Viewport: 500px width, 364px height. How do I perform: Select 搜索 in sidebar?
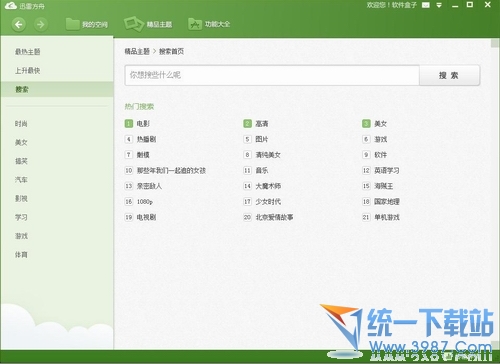(x=57, y=89)
